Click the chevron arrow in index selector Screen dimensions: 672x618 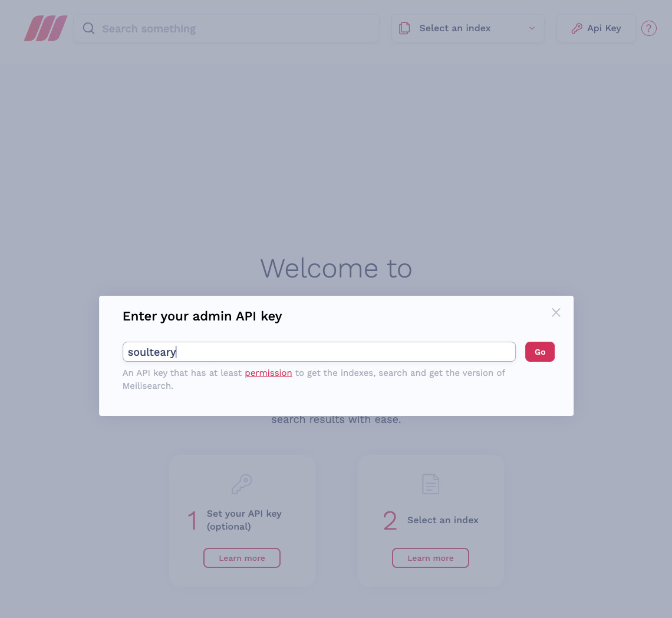click(x=532, y=28)
